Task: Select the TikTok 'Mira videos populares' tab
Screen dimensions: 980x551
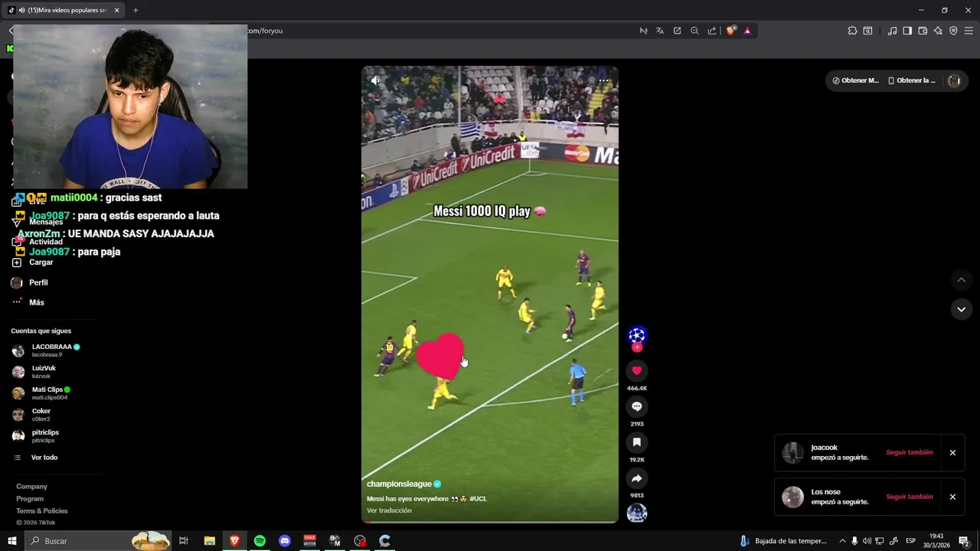Action: (x=63, y=10)
